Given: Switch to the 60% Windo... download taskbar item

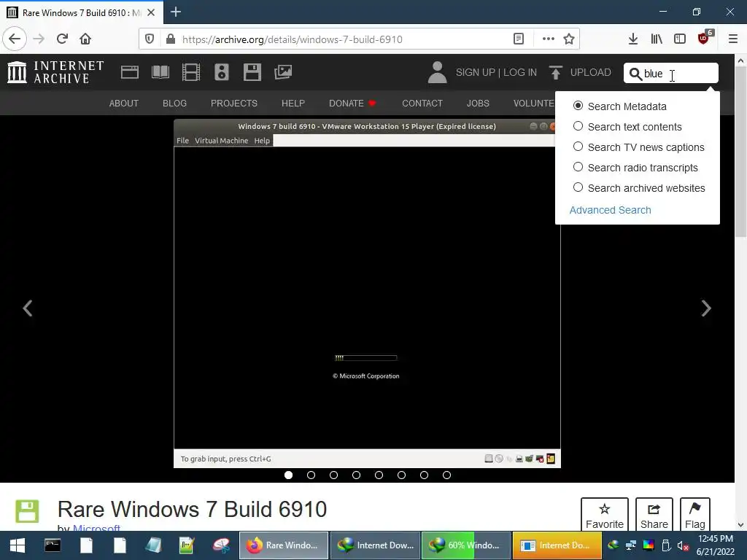Looking at the screenshot, I should tap(466, 545).
